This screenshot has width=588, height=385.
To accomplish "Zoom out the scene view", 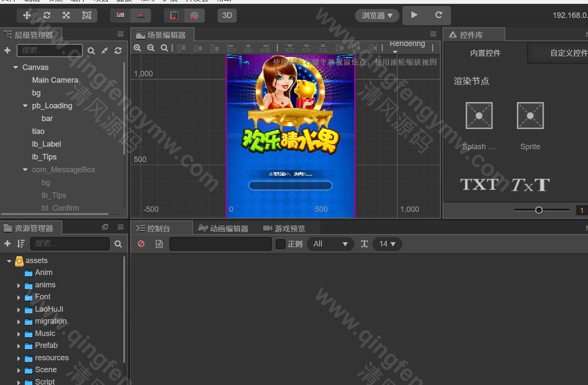I will click(x=151, y=48).
